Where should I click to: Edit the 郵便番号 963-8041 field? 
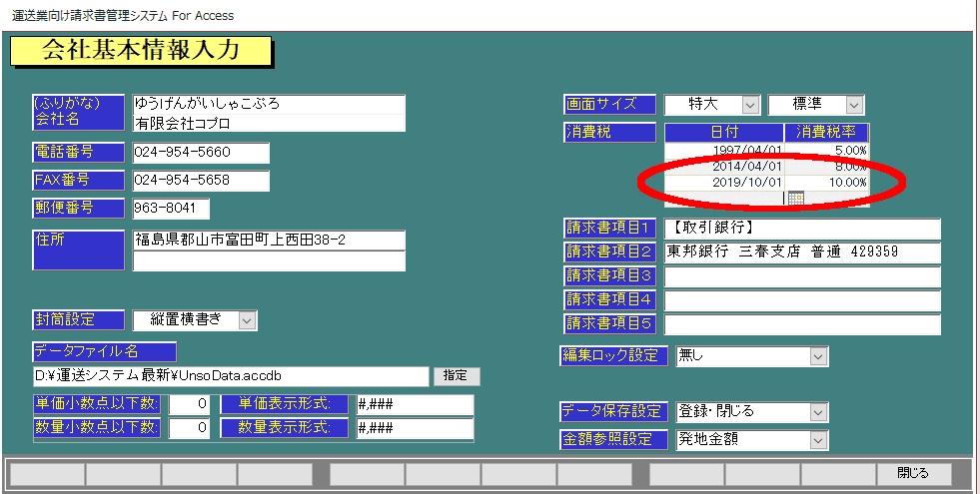pos(171,209)
